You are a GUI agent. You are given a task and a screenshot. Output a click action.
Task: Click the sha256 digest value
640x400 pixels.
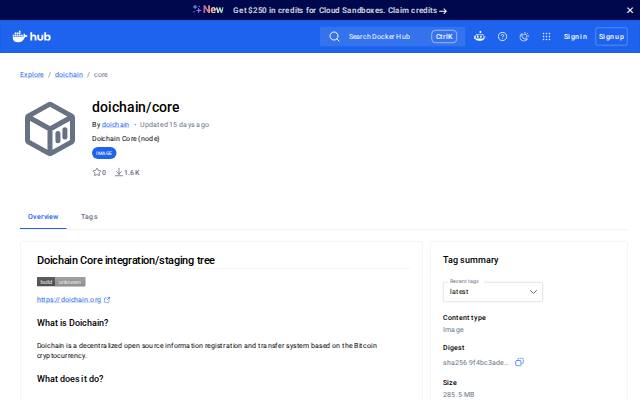(476, 362)
